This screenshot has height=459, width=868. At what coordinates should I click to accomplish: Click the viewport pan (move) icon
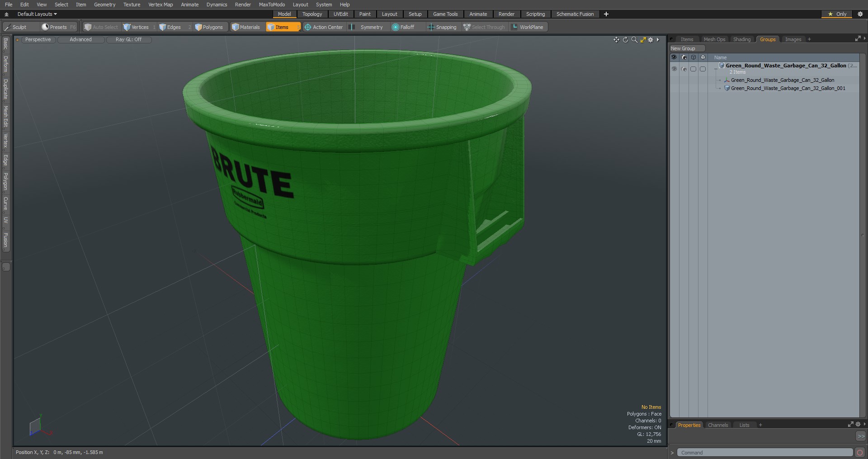coord(616,40)
